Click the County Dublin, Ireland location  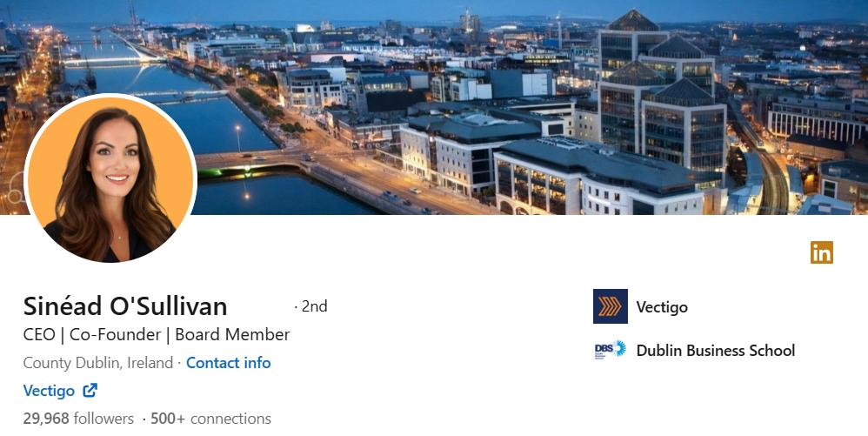click(98, 363)
